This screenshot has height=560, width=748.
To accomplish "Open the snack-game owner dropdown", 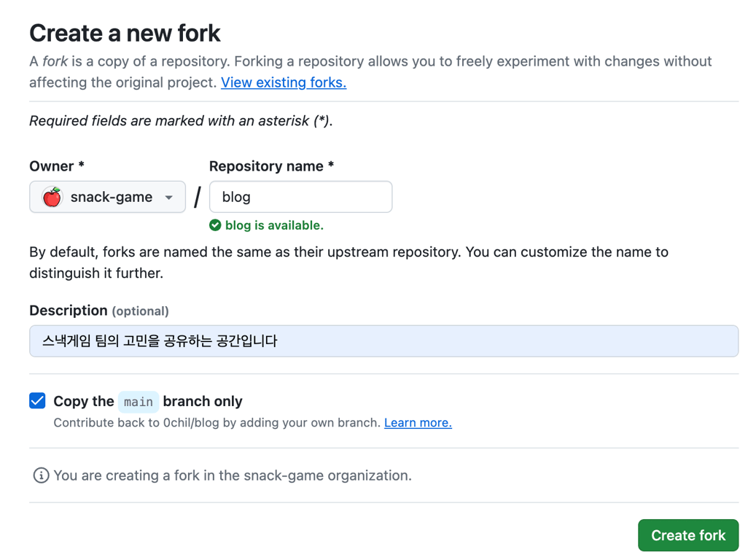I will click(107, 197).
